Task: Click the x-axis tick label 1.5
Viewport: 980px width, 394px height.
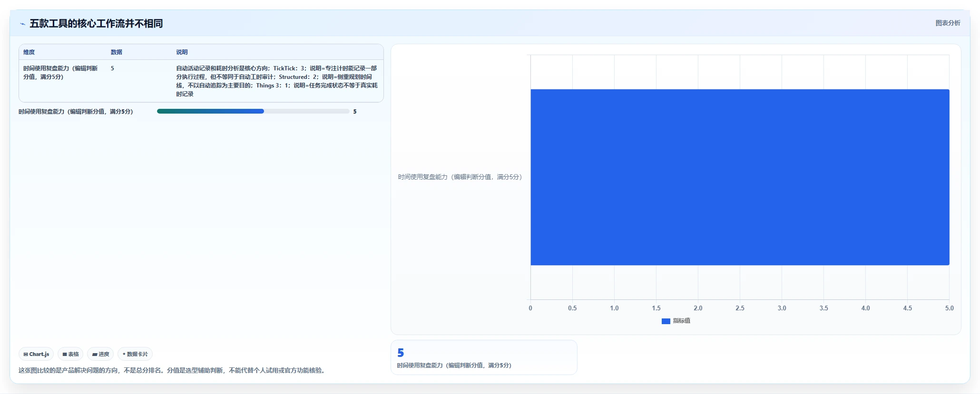Action: click(656, 308)
